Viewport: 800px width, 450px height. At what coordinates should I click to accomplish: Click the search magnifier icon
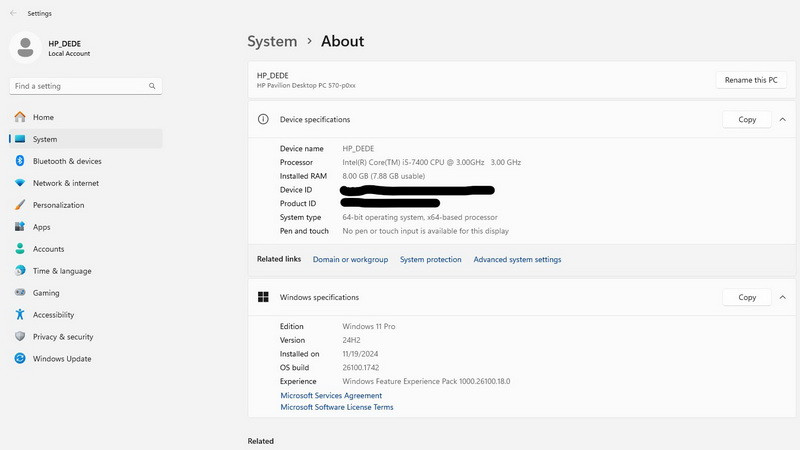click(152, 86)
